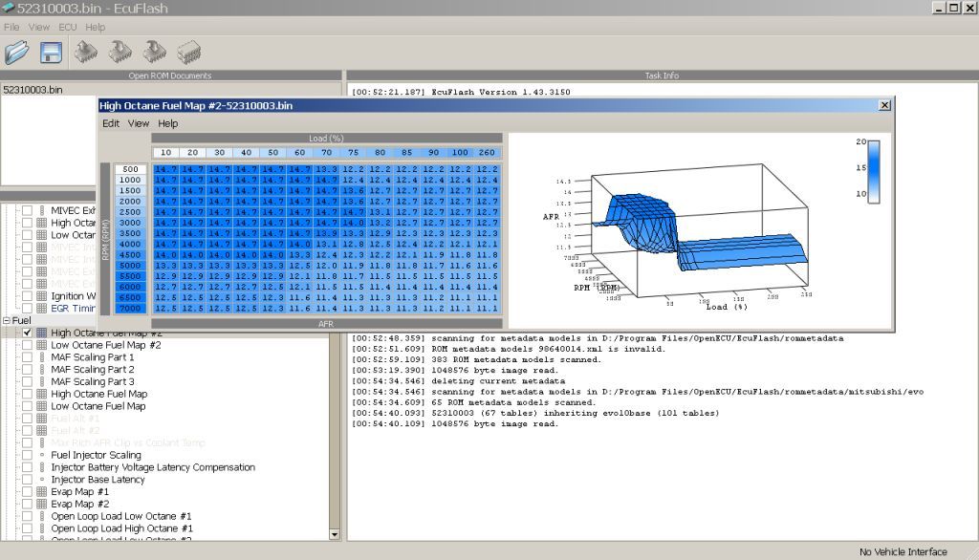Click the vertical scrollbar of the table tree
The width and height of the screenshot is (979, 560).
pyautogui.click(x=335, y=431)
